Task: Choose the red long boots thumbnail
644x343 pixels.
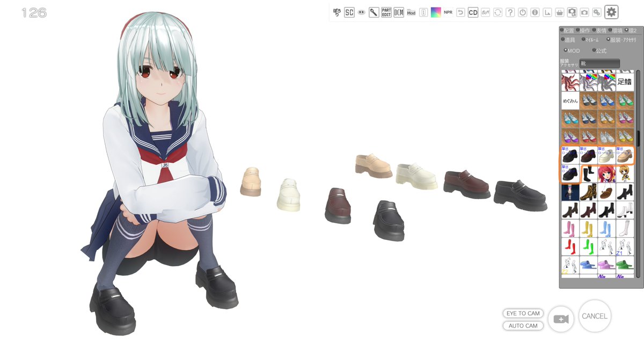Action: click(570, 246)
